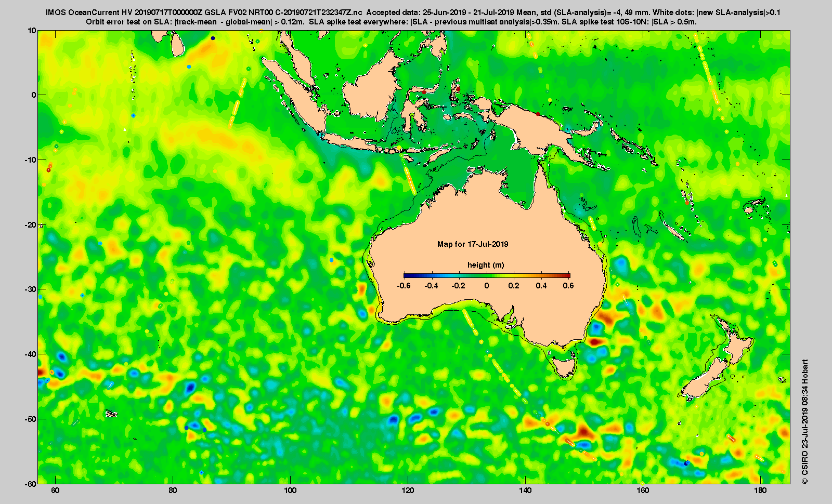Viewport: 832px width, 504px height.
Task: Click the '180' longitude axis label
Action: point(760,490)
